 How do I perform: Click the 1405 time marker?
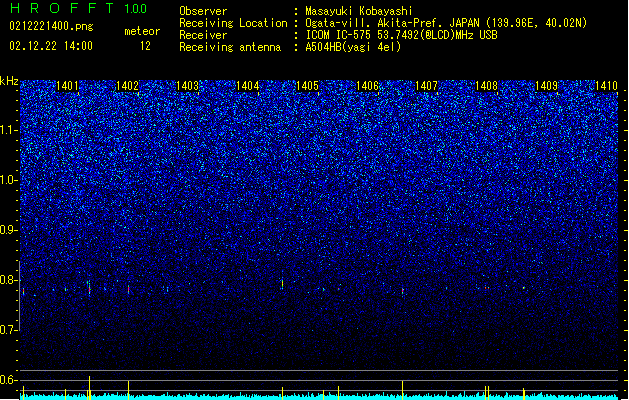307,86
